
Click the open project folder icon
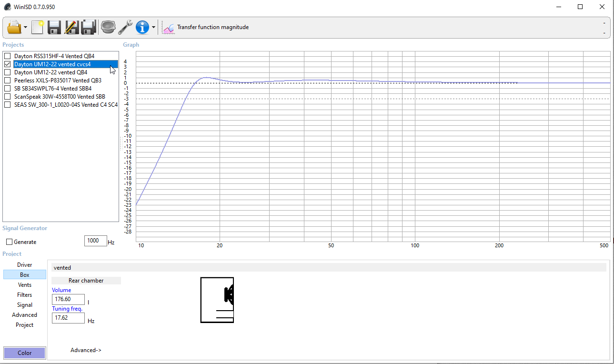[14, 27]
